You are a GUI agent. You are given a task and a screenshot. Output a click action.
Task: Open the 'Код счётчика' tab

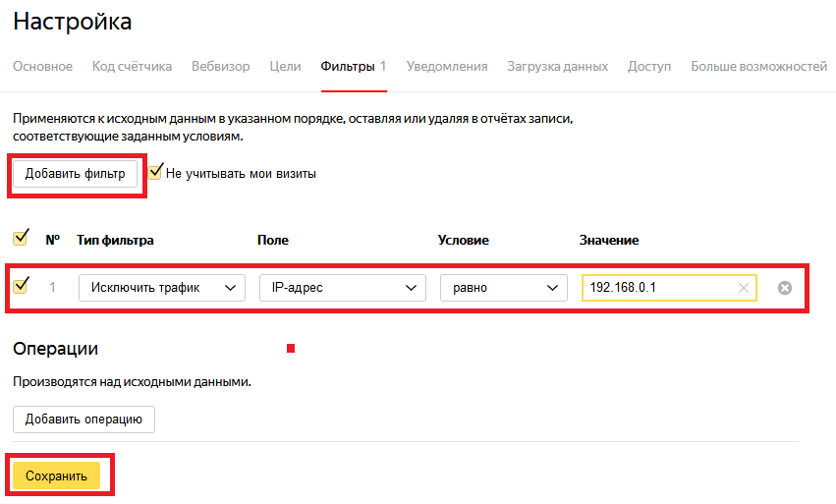(x=132, y=67)
